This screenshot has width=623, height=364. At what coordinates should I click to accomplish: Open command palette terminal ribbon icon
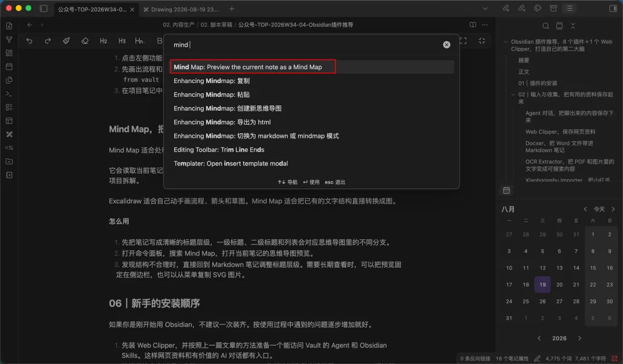pyautogui.click(x=9, y=94)
